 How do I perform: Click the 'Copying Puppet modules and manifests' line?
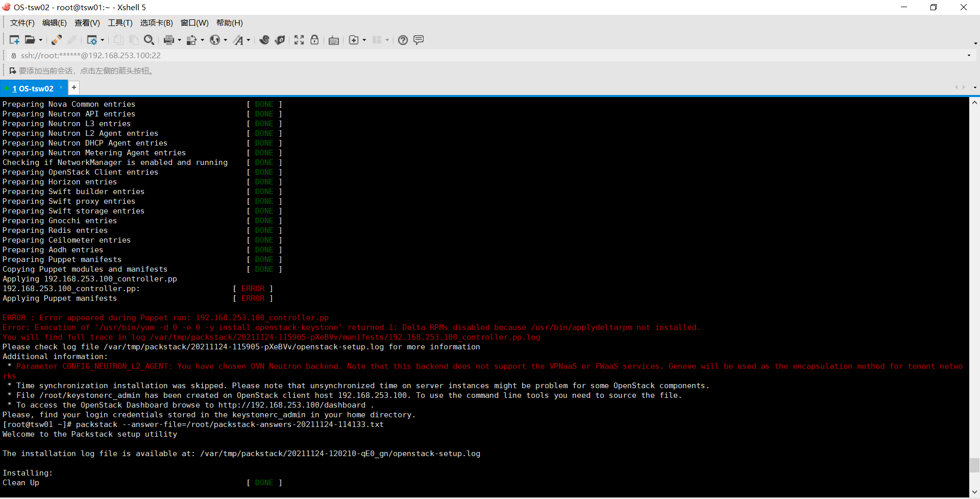(85, 269)
